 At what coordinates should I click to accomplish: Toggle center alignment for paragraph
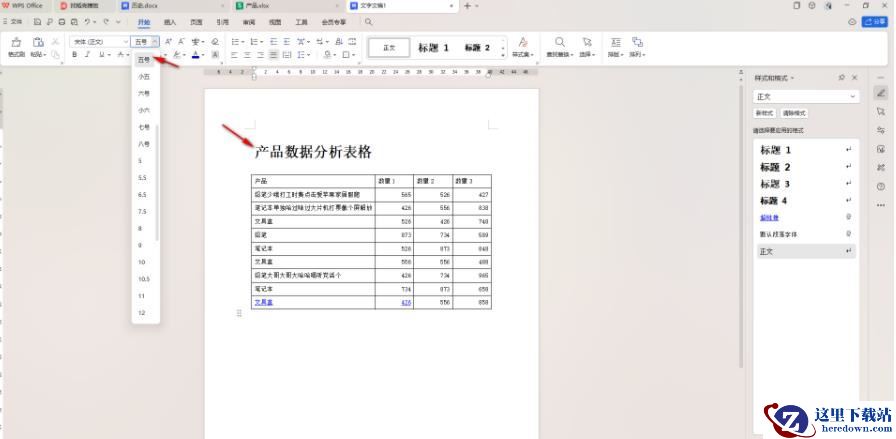[x=247, y=55]
